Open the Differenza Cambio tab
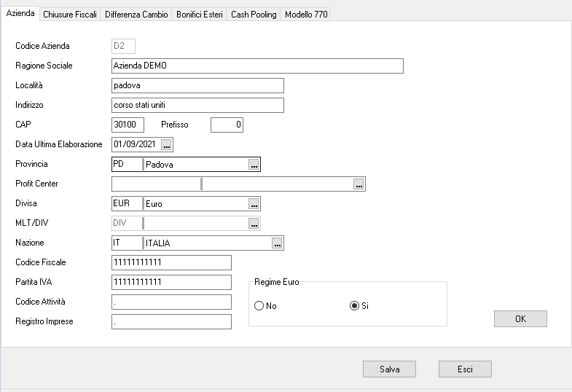Screen dimensions: 572x392 [136, 15]
